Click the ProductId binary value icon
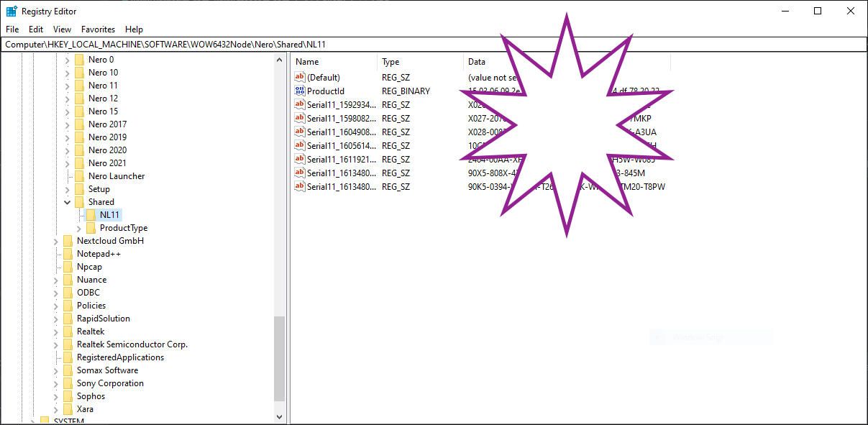Viewport: 868px width, 425px height. click(x=300, y=91)
